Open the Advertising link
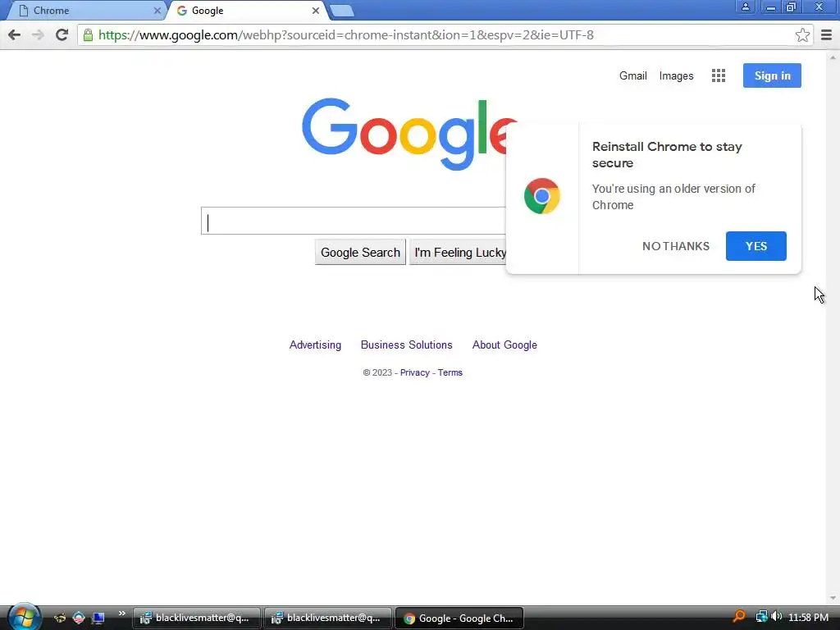This screenshot has width=840, height=630. pos(315,345)
